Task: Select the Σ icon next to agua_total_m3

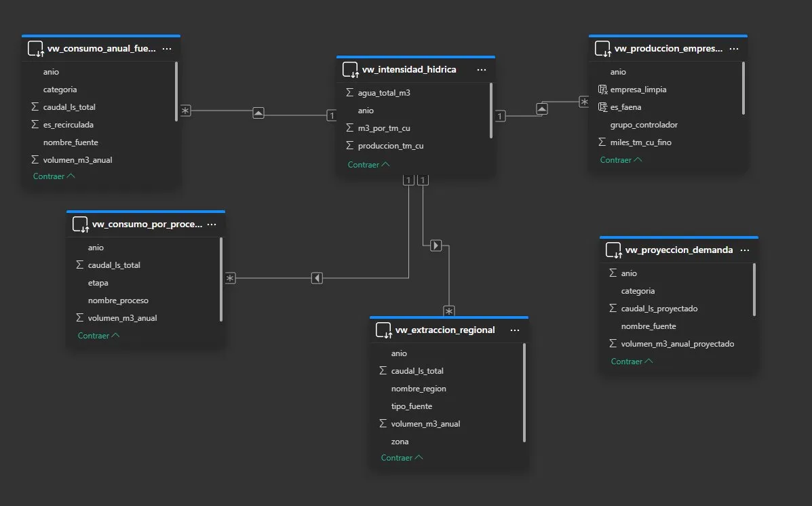Action: pos(349,92)
